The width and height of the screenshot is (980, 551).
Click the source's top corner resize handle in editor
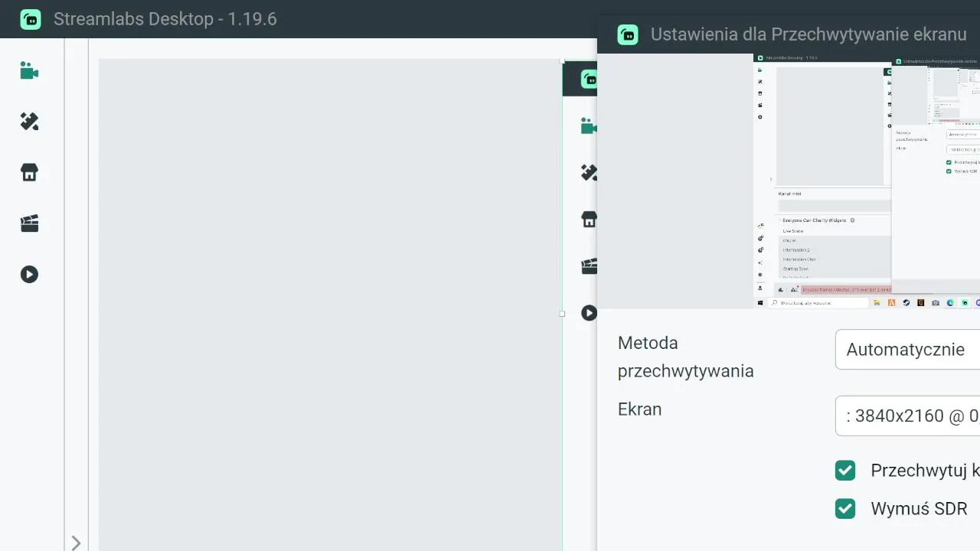(x=563, y=60)
